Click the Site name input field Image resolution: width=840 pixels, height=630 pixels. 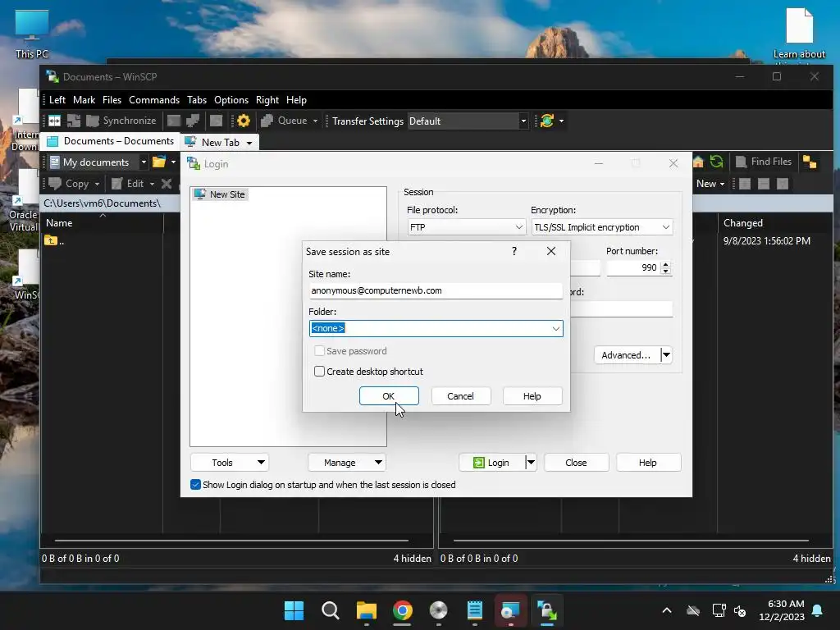(x=436, y=290)
